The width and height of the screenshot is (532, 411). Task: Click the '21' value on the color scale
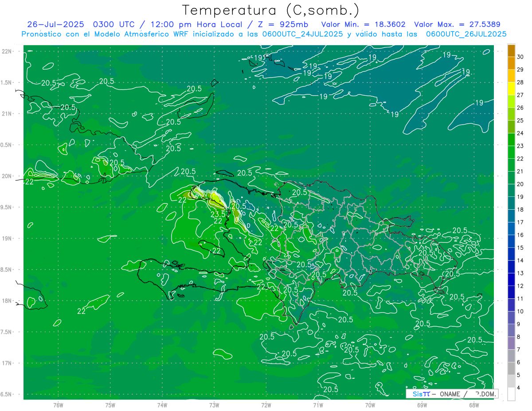[520, 171]
